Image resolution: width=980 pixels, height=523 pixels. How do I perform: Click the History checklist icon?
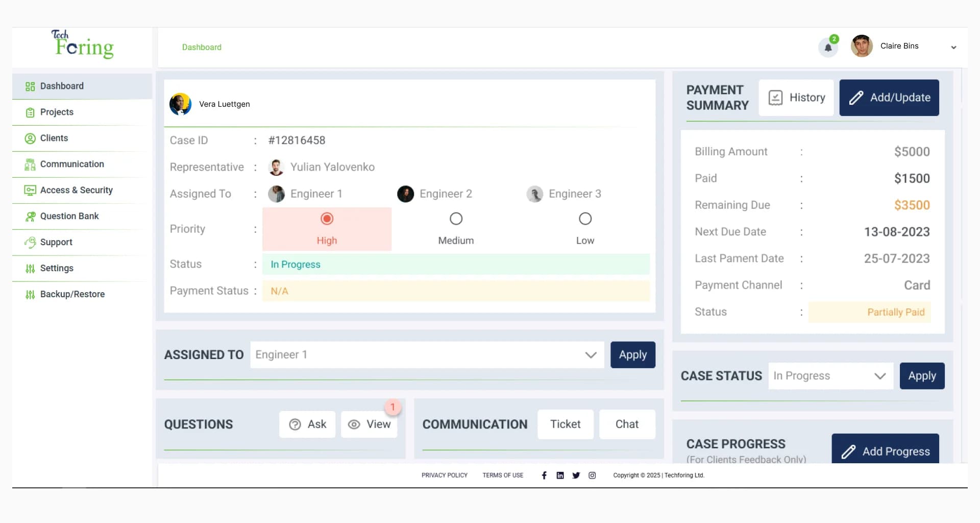tap(775, 98)
